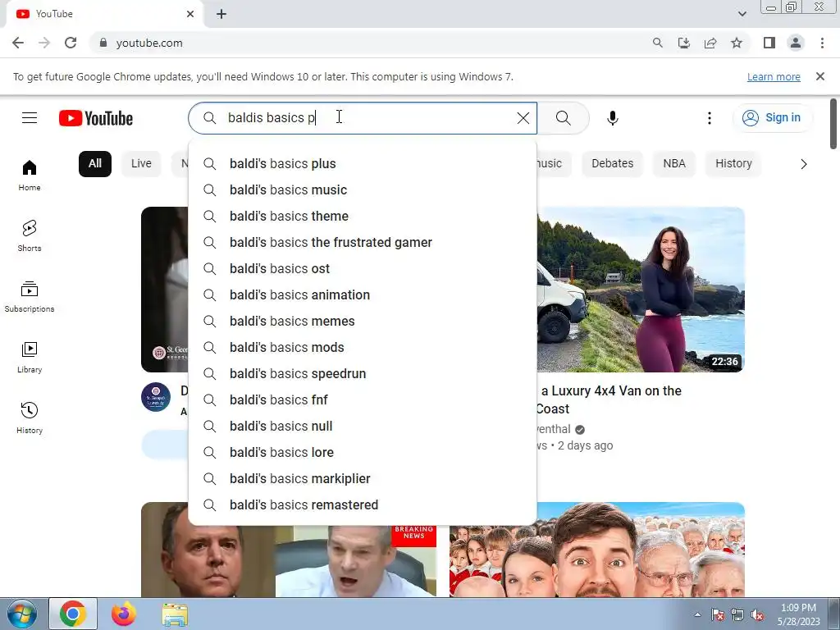Choose suggestion baldi's basics null
This screenshot has width=840, height=630.
(362, 426)
